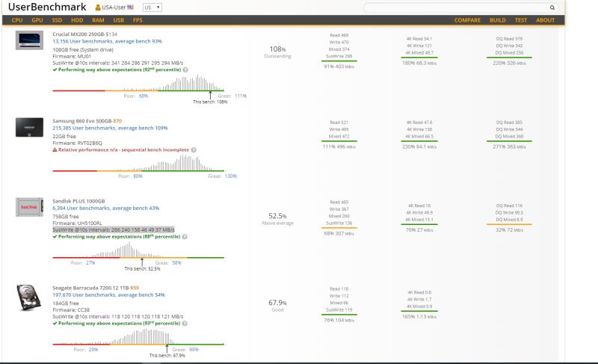Open the Sandisk PLUS 1000GB link

(78, 201)
